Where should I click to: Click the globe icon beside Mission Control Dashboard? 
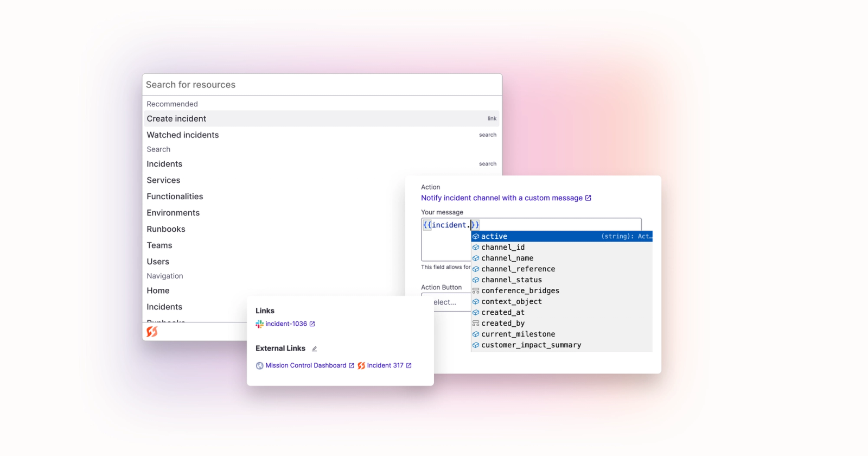(x=259, y=366)
